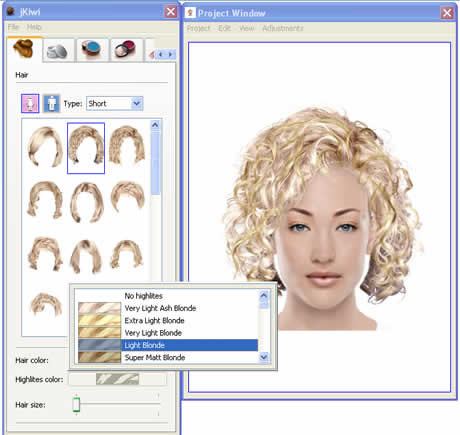Pick the third-row left layered hairstyle
The height and width of the screenshot is (435, 460).
click(45, 253)
